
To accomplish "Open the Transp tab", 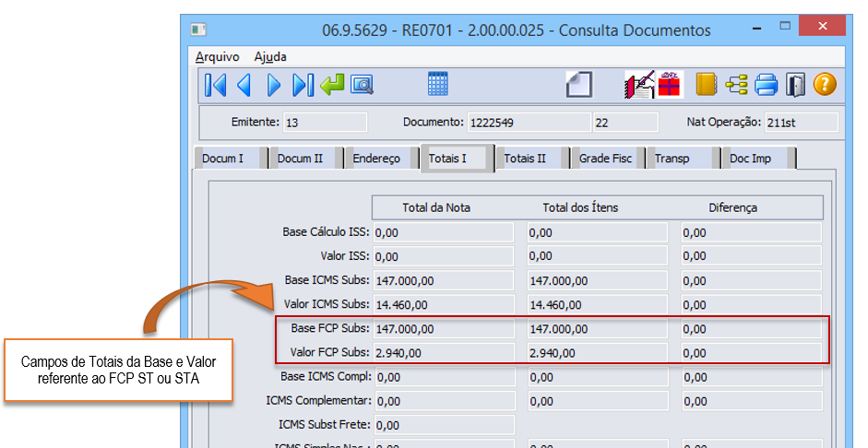I will 684,159.
